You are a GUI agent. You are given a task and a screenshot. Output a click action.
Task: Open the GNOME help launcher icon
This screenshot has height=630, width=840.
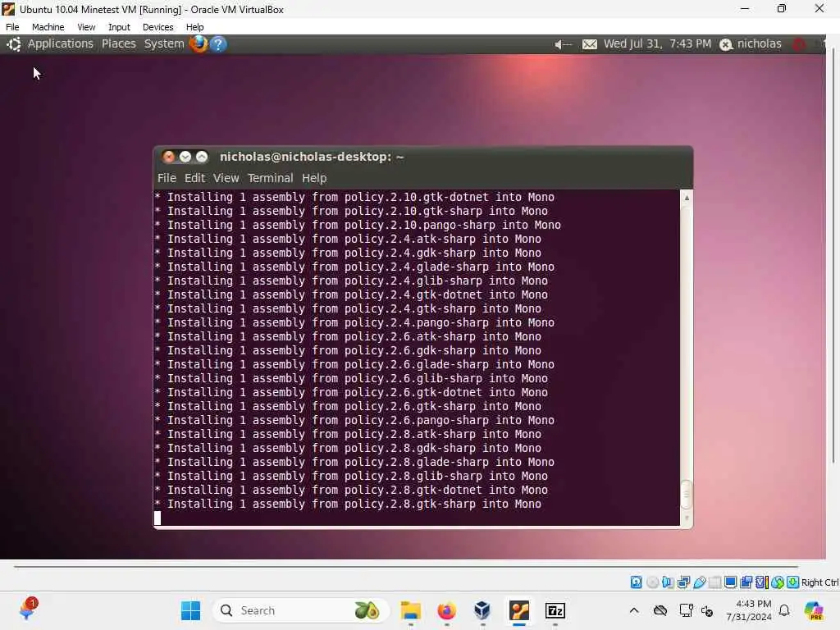click(218, 44)
